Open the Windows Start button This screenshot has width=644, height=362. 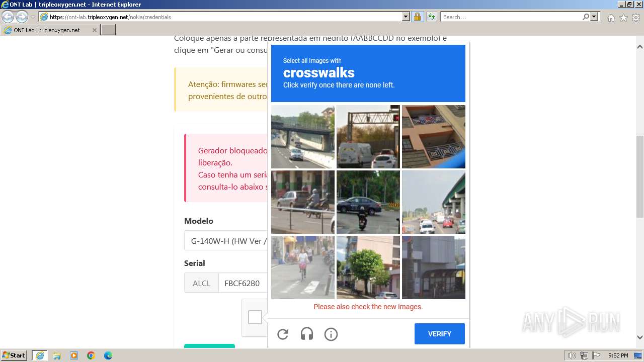[x=14, y=355]
